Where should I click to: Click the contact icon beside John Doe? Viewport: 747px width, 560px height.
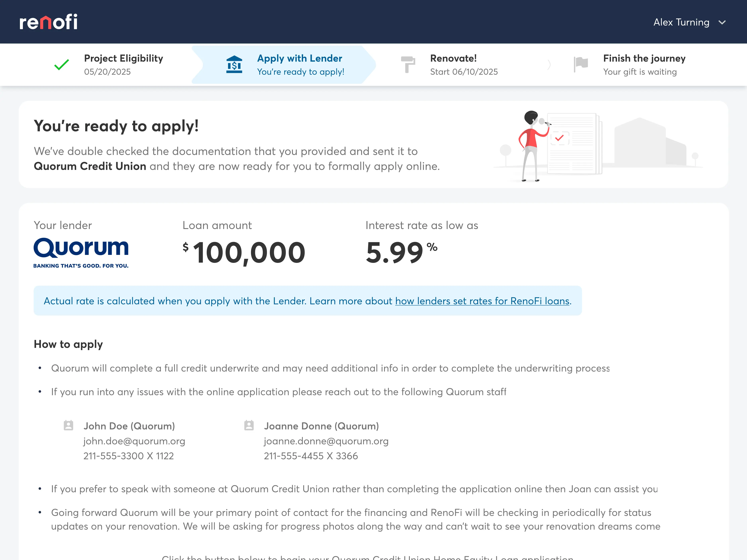(69, 425)
